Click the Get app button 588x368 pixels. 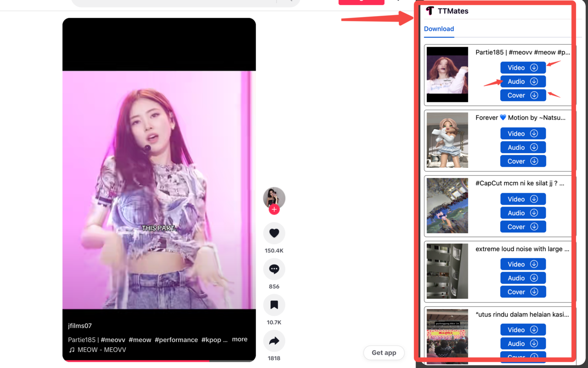click(384, 352)
